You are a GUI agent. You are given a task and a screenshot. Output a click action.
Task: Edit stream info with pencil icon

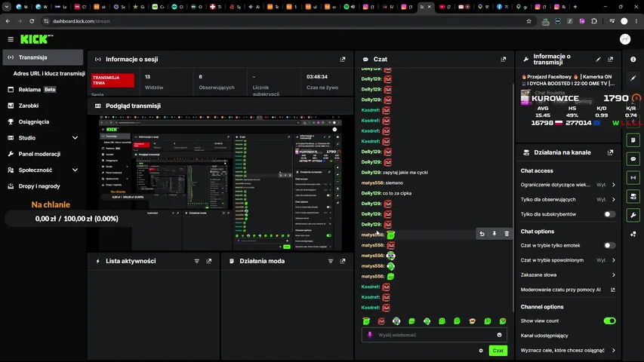click(x=598, y=60)
